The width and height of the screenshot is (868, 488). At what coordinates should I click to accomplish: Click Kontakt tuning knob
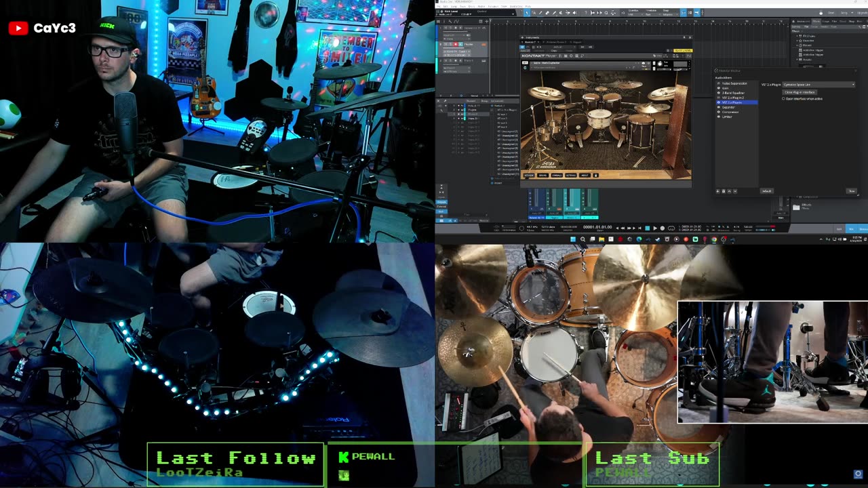tap(660, 64)
